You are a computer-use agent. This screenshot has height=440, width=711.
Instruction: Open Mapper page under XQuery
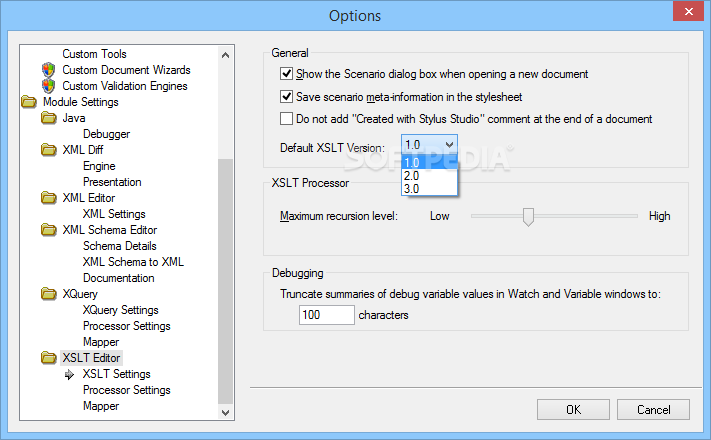[101, 342]
